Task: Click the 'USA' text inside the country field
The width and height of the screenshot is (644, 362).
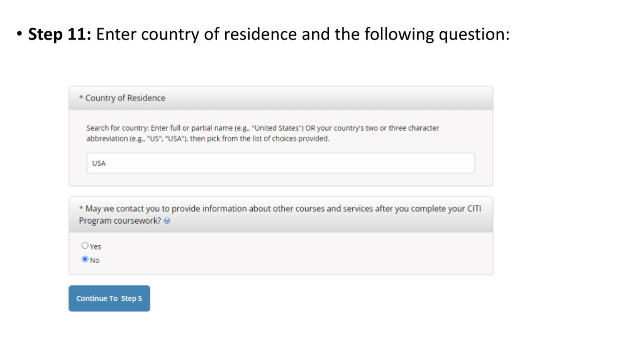Action: (x=99, y=163)
